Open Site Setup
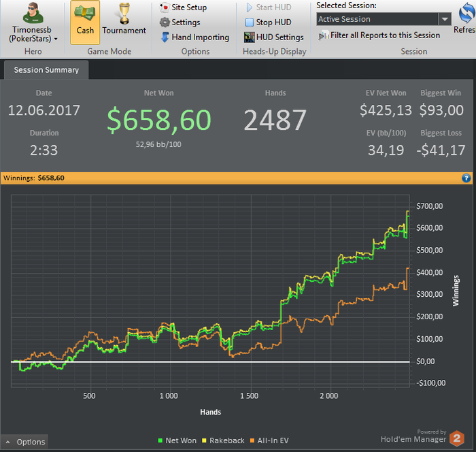This screenshot has height=452, width=476. pos(184,7)
